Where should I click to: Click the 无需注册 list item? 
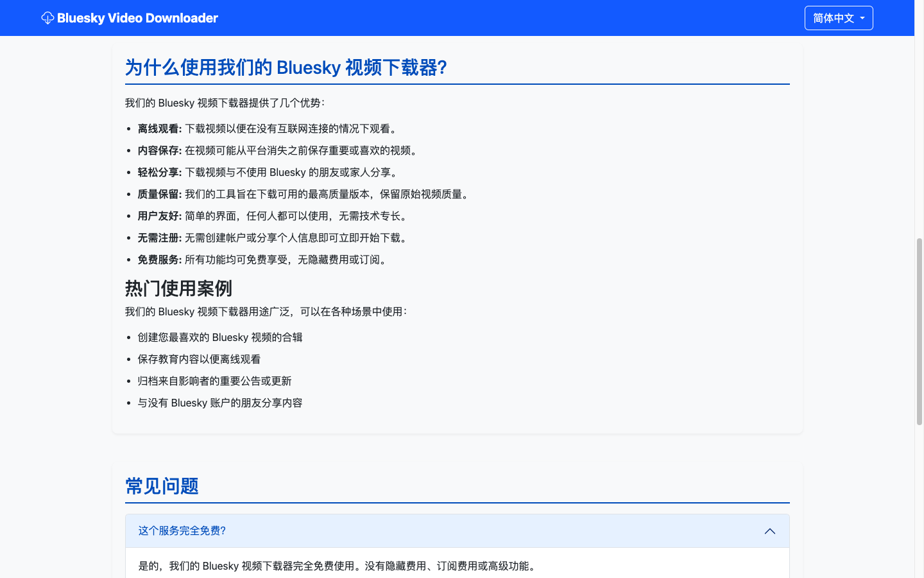click(x=274, y=238)
